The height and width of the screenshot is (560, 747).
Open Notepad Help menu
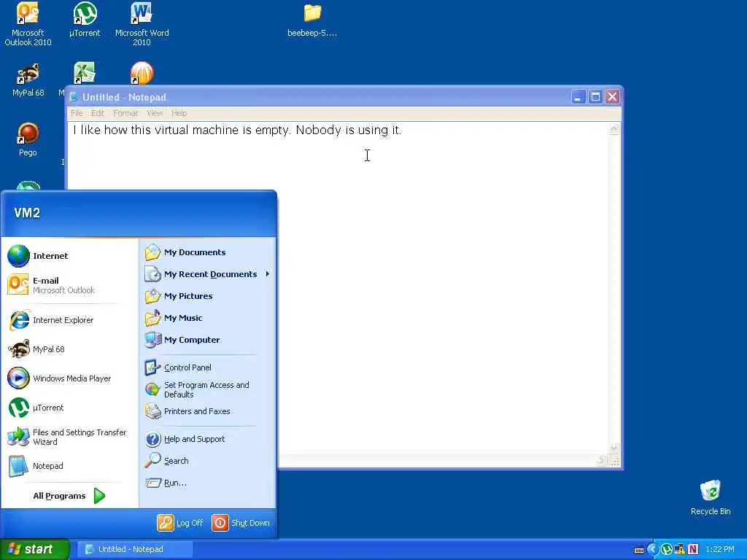click(x=179, y=113)
